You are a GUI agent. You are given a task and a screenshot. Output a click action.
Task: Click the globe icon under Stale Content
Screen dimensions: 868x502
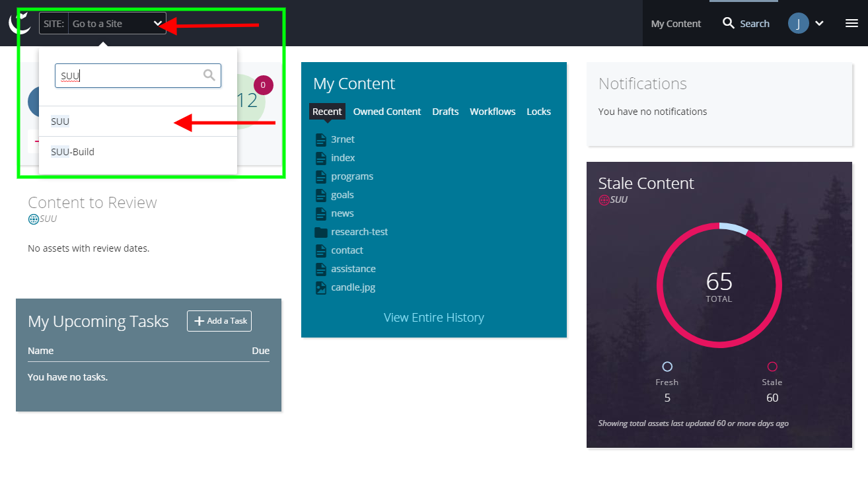(x=604, y=200)
